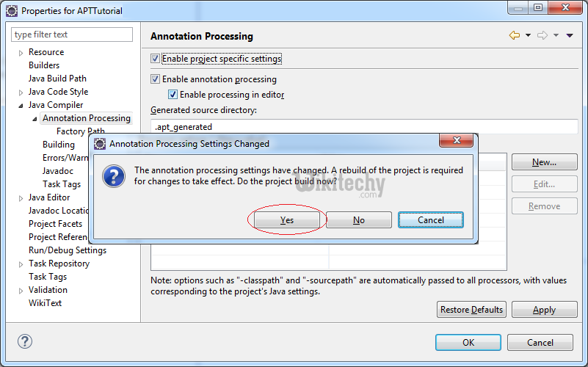This screenshot has width=588, height=367.
Task: Open the view menu triangle icon
Action: tap(570, 35)
